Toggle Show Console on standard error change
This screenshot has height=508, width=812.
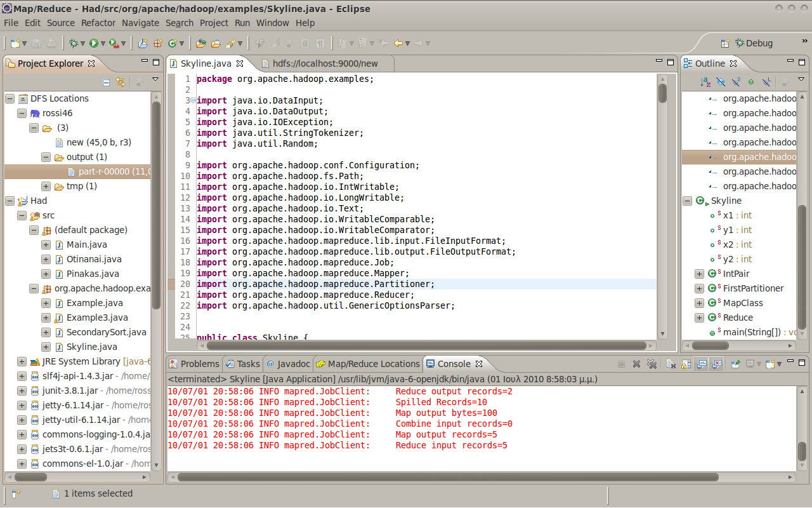(x=717, y=364)
